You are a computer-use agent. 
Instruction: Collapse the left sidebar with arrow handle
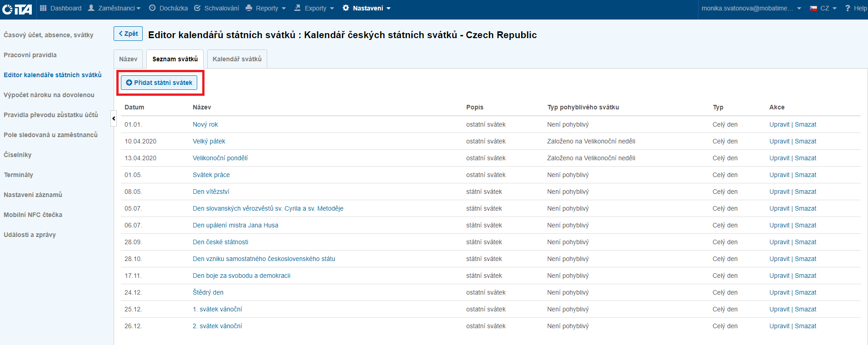(x=114, y=118)
